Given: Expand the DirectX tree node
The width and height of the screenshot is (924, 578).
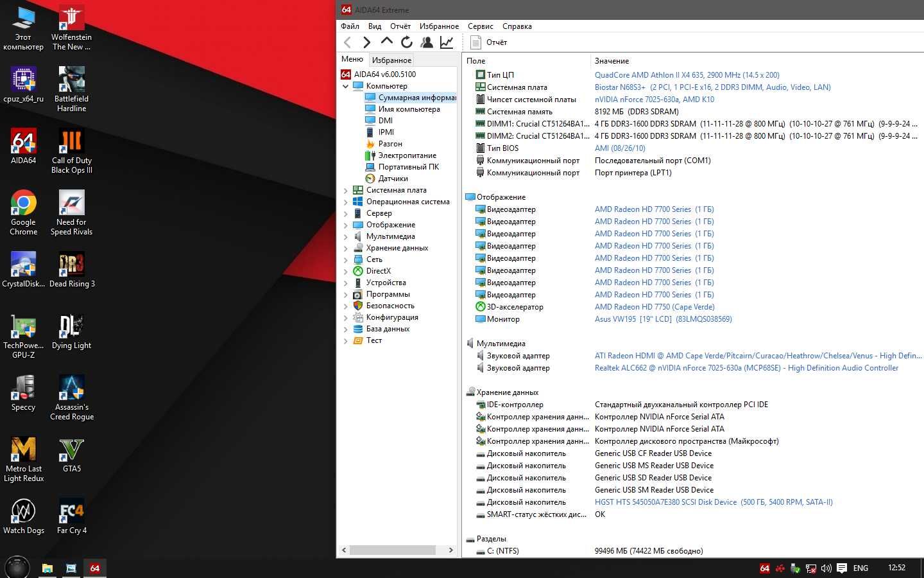Looking at the screenshot, I should [346, 271].
